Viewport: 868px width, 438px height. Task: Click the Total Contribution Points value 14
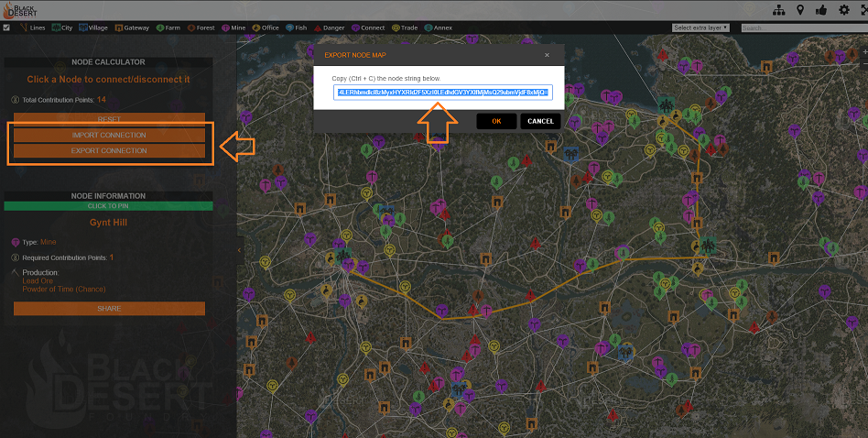coord(102,100)
